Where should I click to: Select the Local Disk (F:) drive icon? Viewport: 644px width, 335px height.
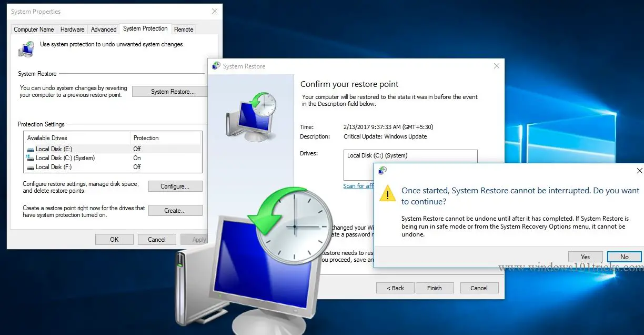pos(31,167)
